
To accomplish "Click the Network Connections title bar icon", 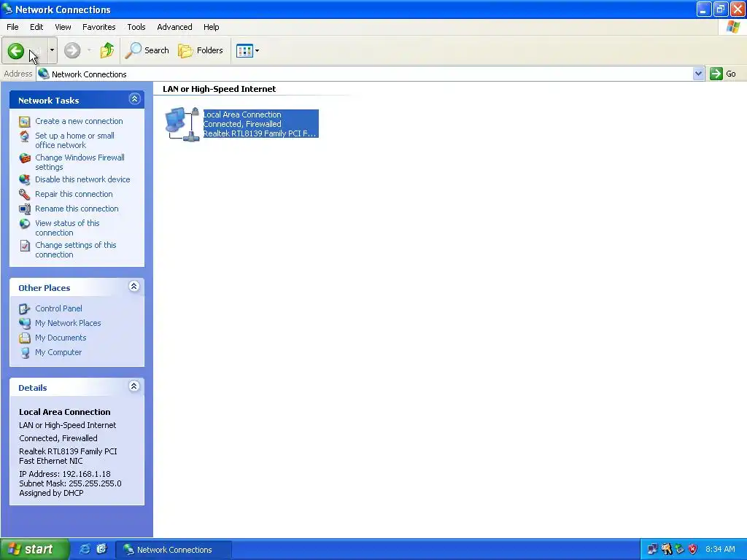I will coord(7,9).
